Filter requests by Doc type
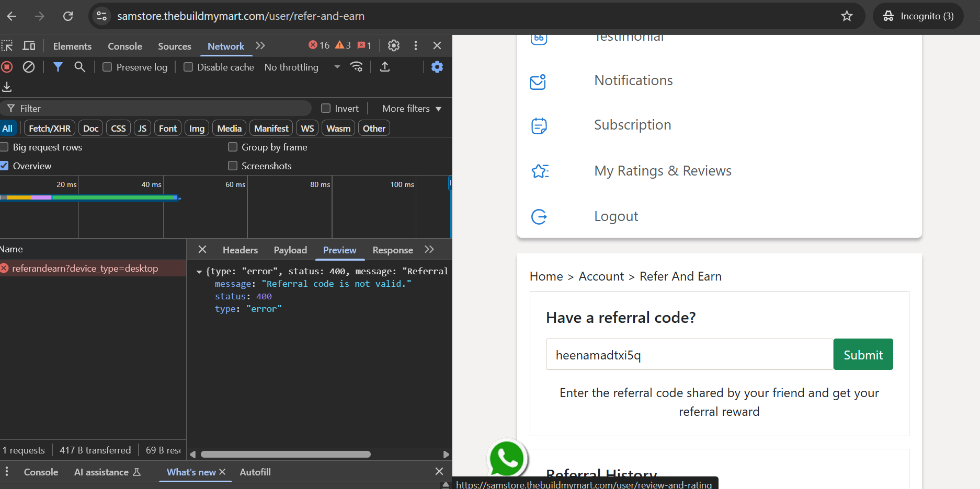This screenshot has height=489, width=980. (91, 129)
